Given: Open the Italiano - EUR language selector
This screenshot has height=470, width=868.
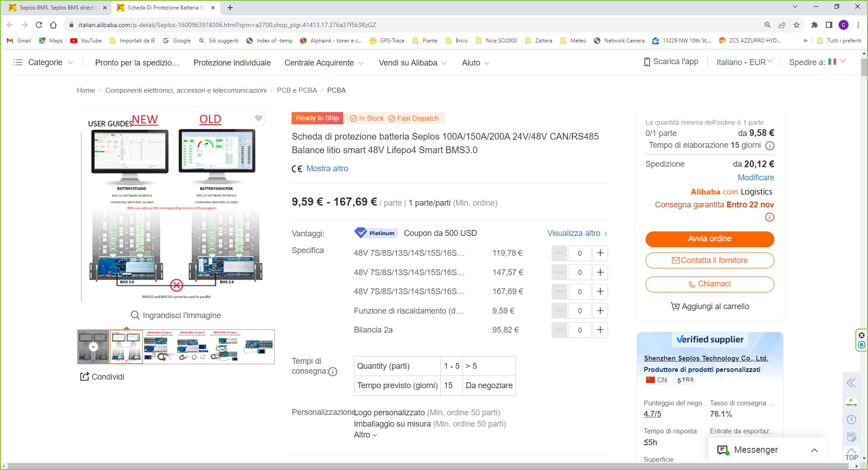Looking at the screenshot, I should pyautogui.click(x=744, y=62).
